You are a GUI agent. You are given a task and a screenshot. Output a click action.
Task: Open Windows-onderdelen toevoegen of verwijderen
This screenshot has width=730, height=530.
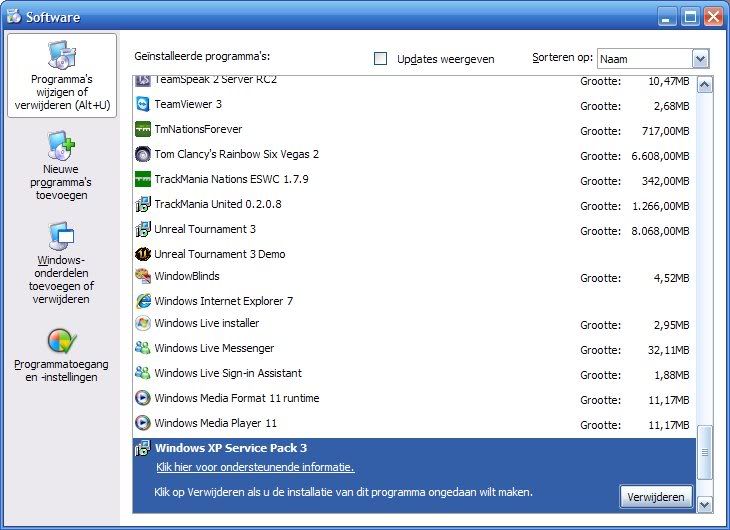[x=61, y=264]
